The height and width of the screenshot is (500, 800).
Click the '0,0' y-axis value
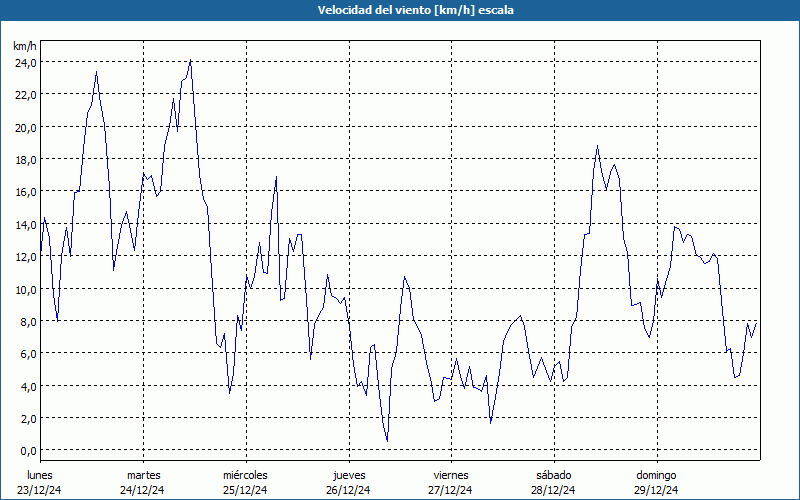click(x=28, y=451)
